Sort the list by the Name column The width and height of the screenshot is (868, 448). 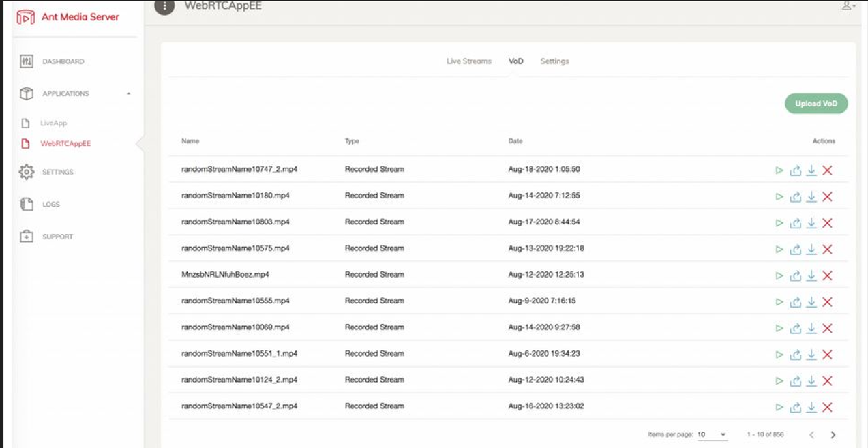pos(190,141)
